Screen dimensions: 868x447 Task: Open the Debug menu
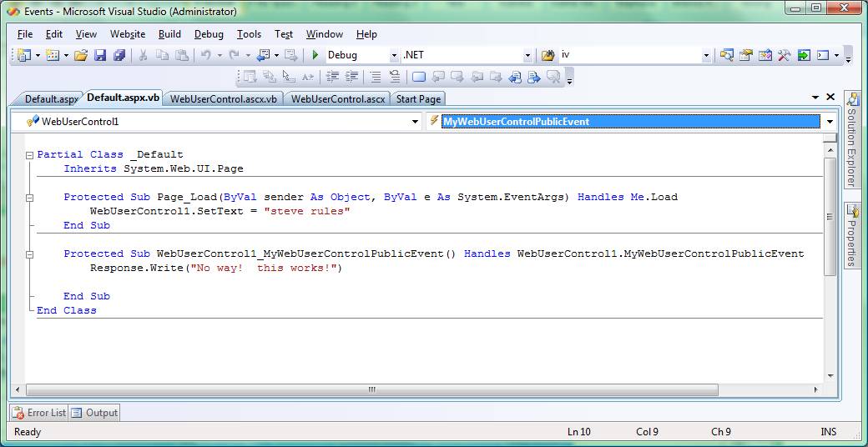pyautogui.click(x=209, y=34)
